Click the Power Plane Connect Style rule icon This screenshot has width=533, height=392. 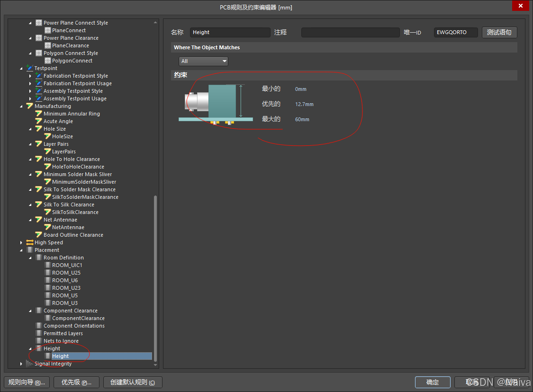point(39,23)
